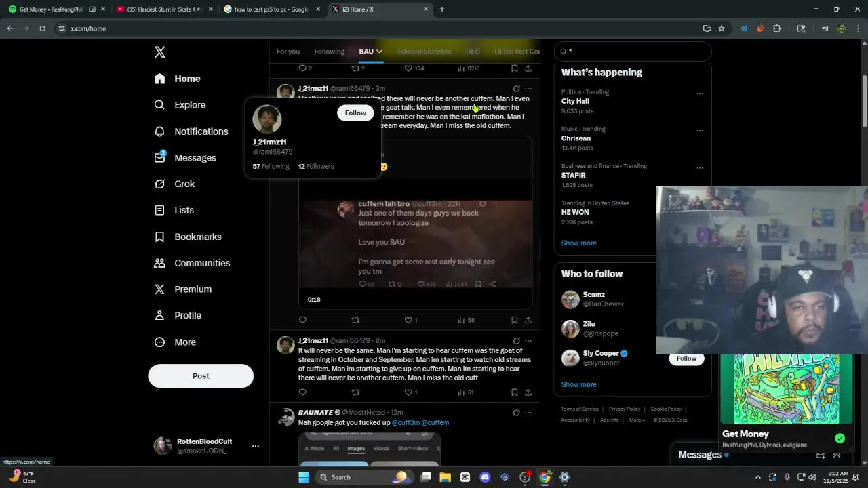This screenshot has width=868, height=488.
Task: Click the X search field
Action: (x=633, y=52)
